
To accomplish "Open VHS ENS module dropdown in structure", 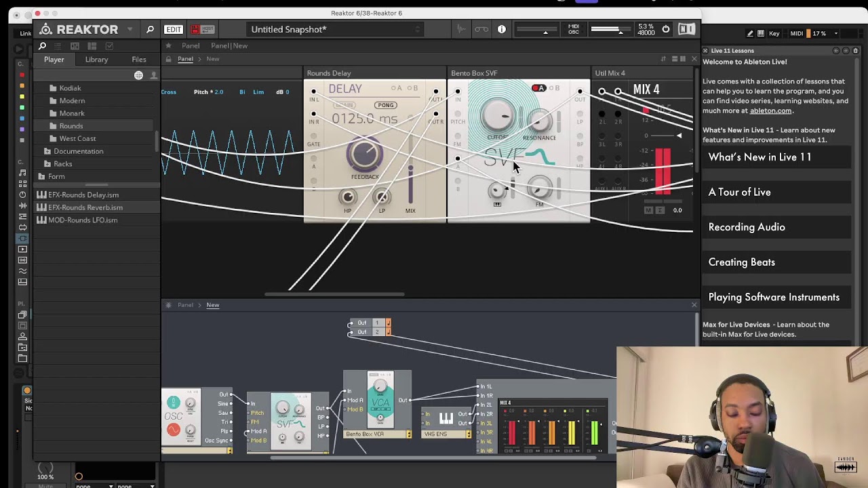I will (x=468, y=434).
